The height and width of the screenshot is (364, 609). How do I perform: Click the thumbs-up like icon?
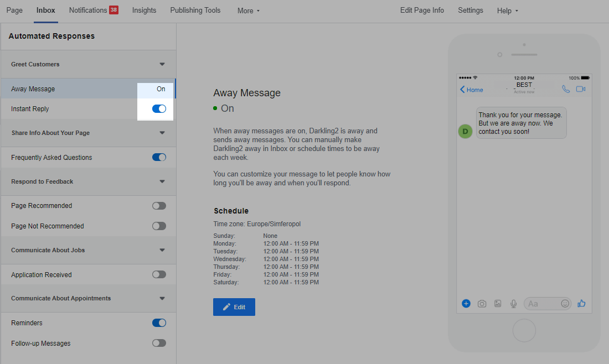pos(581,304)
